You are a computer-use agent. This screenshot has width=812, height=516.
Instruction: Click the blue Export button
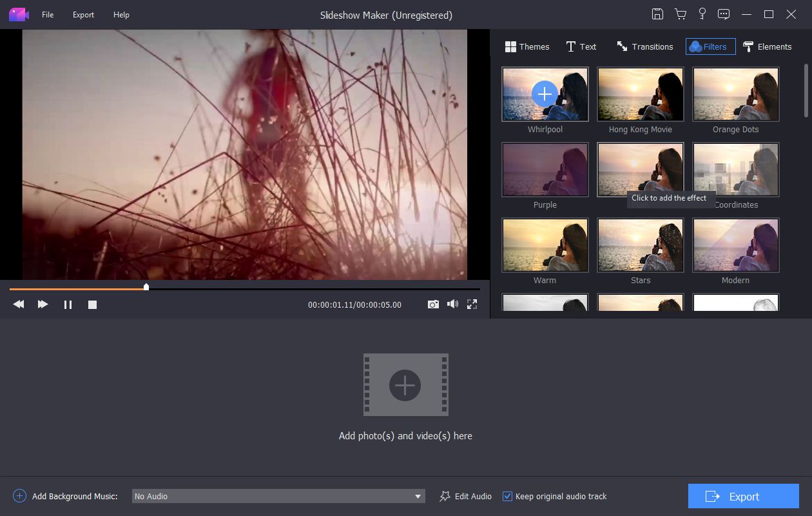click(x=744, y=496)
